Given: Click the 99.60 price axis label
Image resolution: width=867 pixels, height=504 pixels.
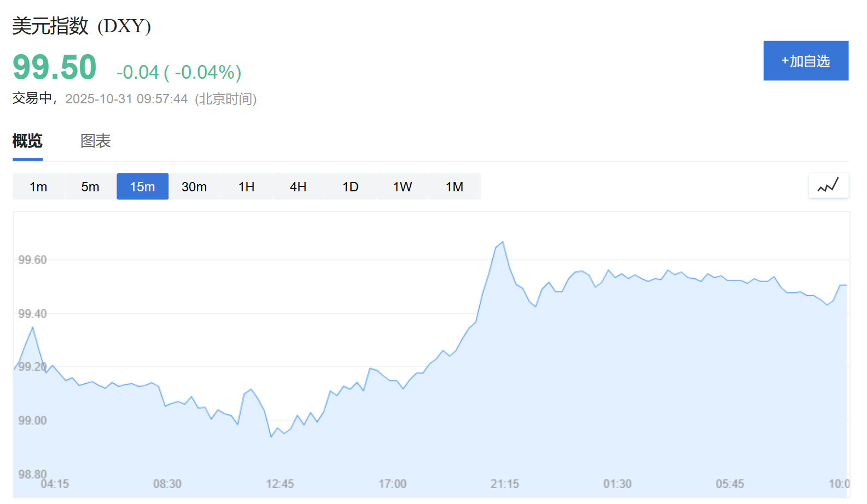Looking at the screenshot, I should (32, 260).
